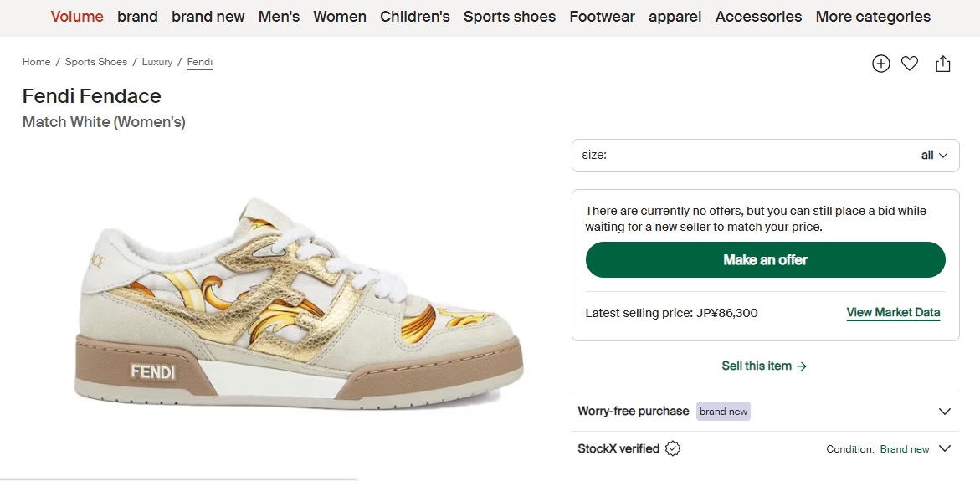Select the Men's navigation tab
Image resolution: width=980 pixels, height=481 pixels.
tap(279, 17)
